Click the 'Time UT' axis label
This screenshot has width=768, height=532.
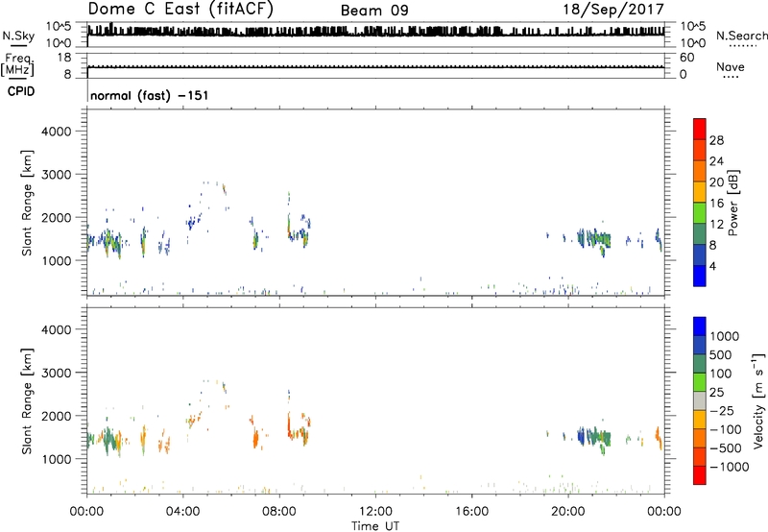[375, 526]
